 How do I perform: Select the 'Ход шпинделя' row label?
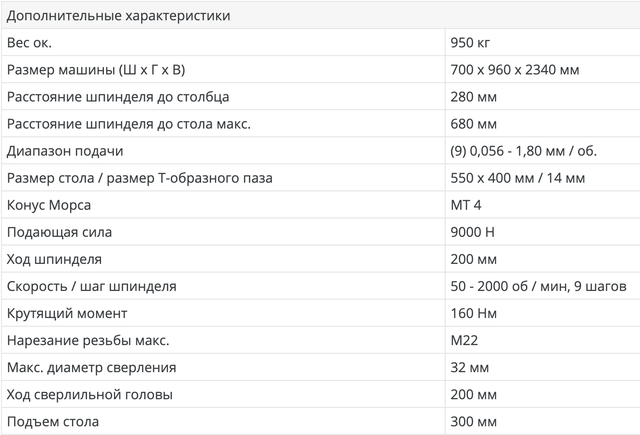[54, 259]
